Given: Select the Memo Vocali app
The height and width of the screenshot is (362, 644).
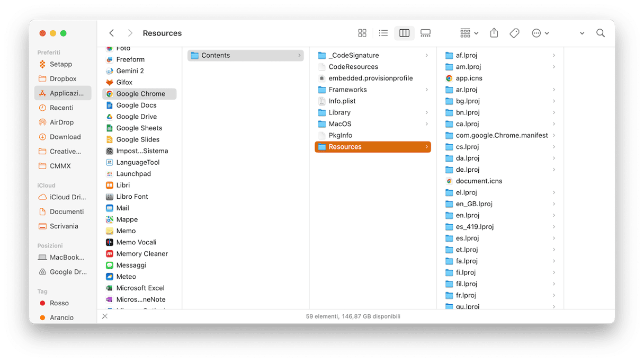Looking at the screenshot, I should (x=139, y=242).
